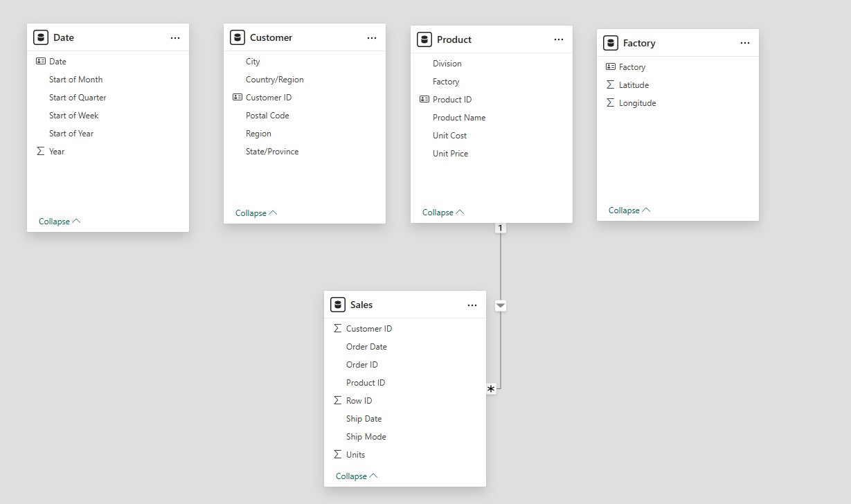
Task: Click the sigma icon next to Year
Action: coord(41,152)
